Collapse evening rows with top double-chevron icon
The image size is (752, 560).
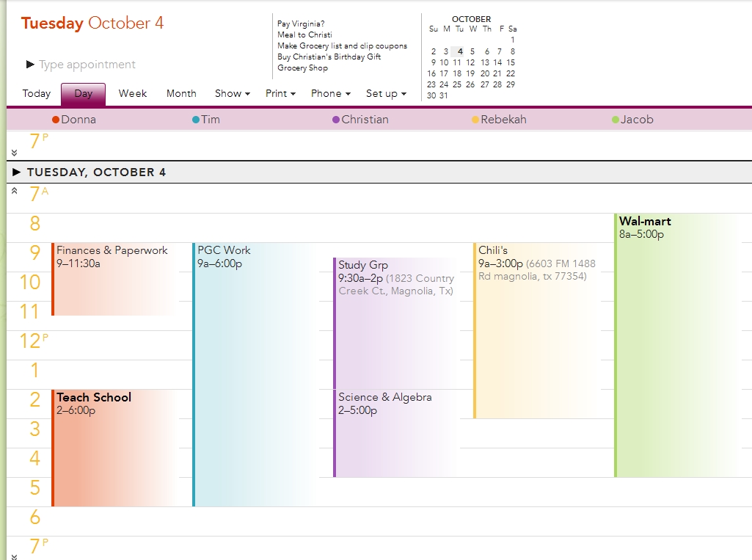pyautogui.click(x=12, y=154)
